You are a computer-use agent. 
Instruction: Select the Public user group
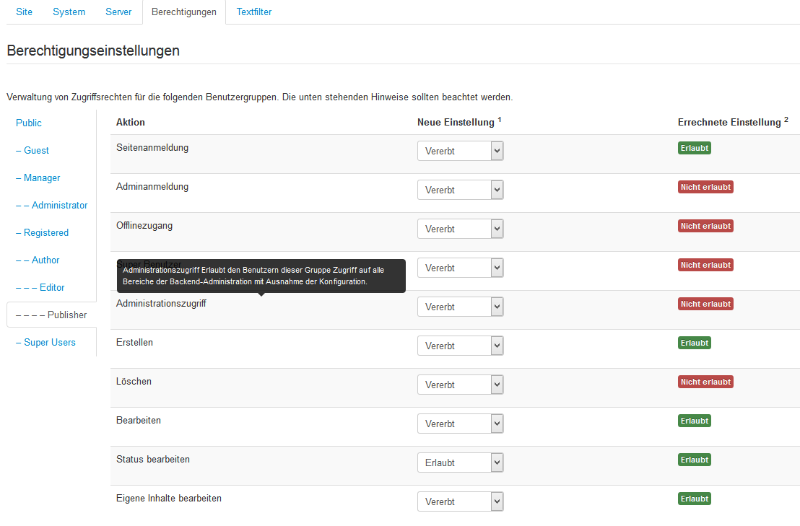click(x=29, y=123)
